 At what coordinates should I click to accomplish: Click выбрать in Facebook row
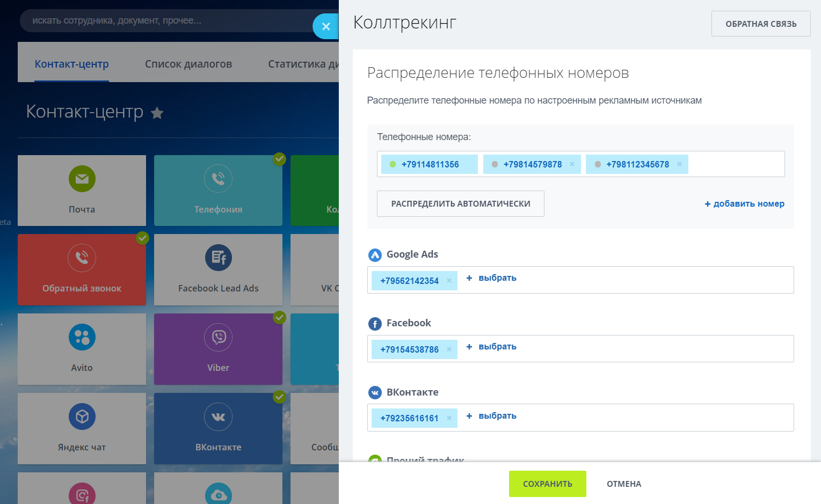(491, 347)
